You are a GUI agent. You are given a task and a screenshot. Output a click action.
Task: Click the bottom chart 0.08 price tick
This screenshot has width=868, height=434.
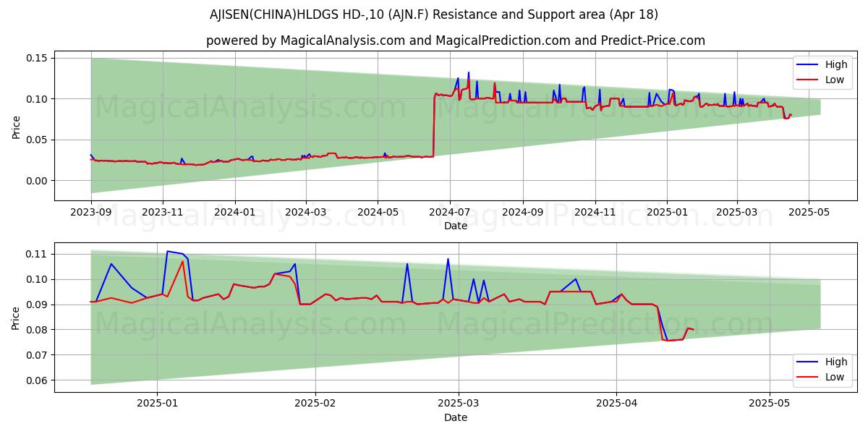point(36,330)
